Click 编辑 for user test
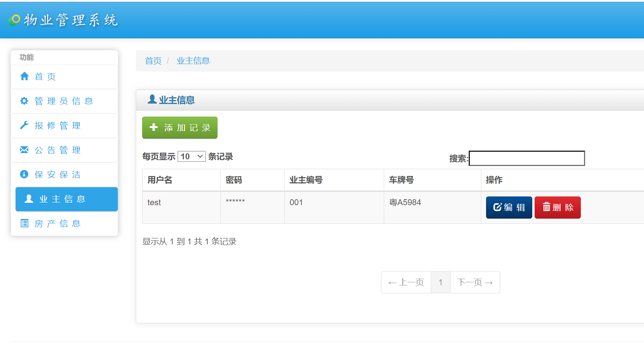 (509, 208)
